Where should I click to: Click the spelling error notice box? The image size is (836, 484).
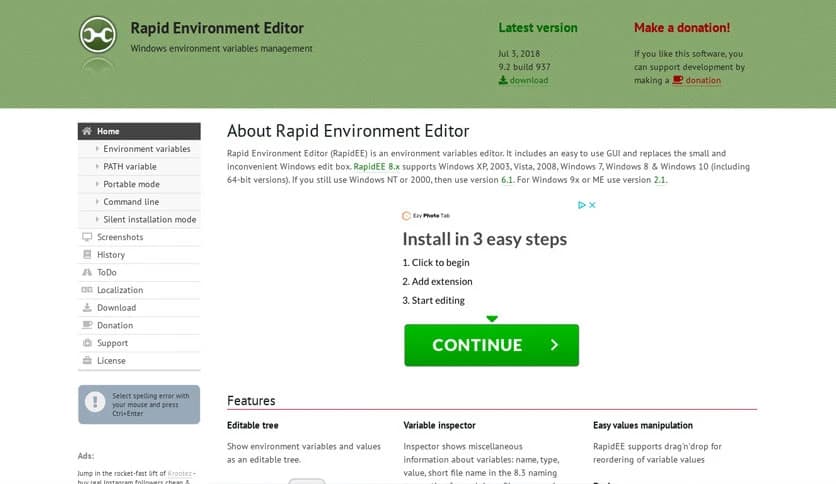[x=139, y=405]
